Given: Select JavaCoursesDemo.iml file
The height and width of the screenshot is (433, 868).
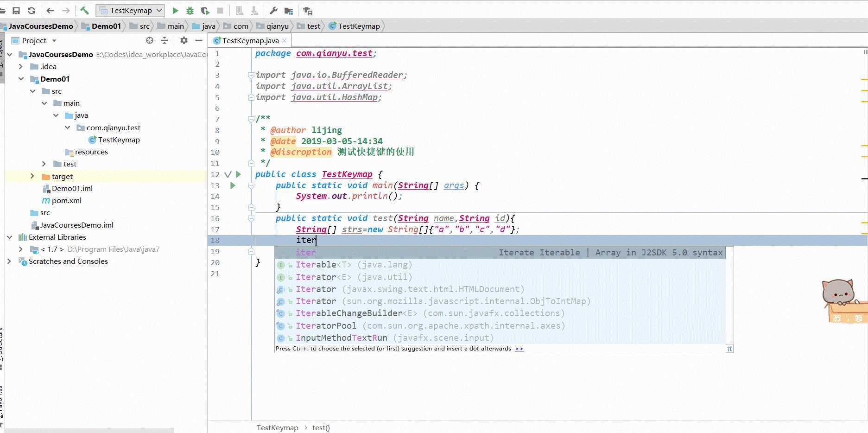Looking at the screenshot, I should pos(72,225).
